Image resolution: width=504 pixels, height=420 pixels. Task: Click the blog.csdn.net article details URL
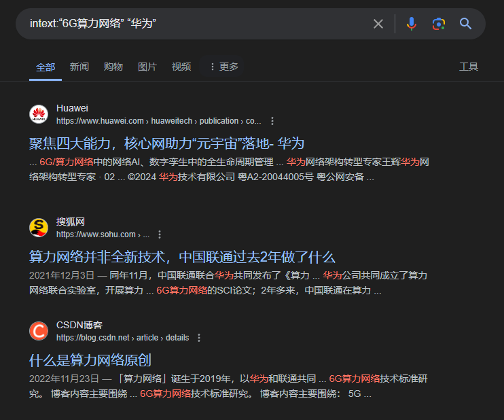122,338
